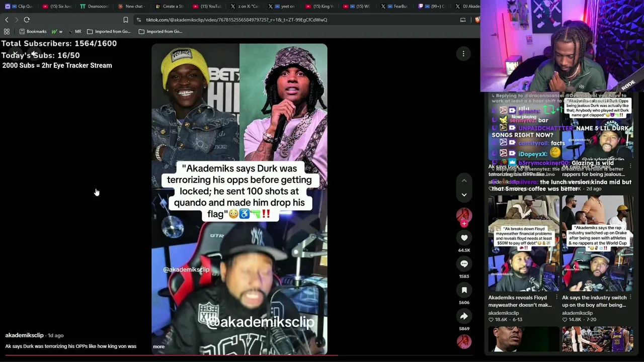644x362 pixels.
Task: Click the 2000 Subs = 2hr Eye Tracker Stream text
Action: pyautogui.click(x=57, y=65)
